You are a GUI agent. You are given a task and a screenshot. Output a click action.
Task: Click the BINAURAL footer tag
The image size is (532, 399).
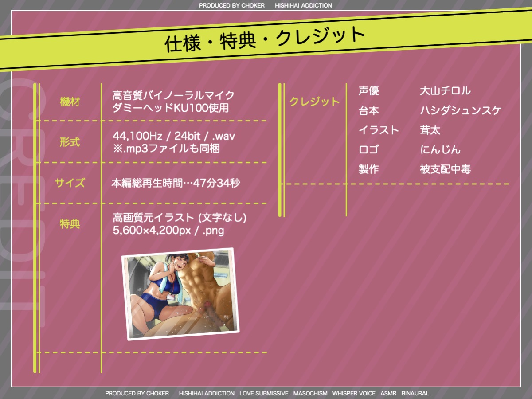[415, 393]
